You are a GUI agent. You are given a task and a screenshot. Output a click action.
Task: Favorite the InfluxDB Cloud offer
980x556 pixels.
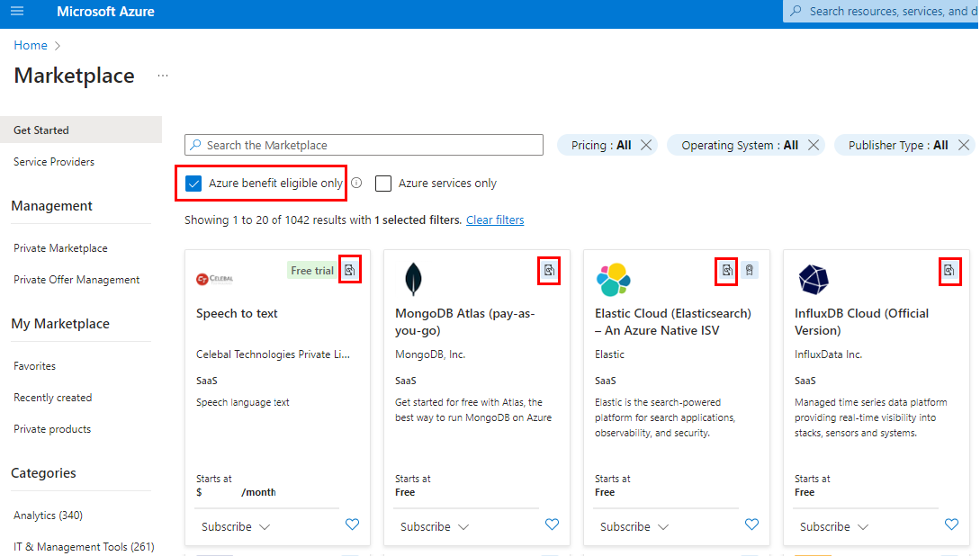point(951,525)
